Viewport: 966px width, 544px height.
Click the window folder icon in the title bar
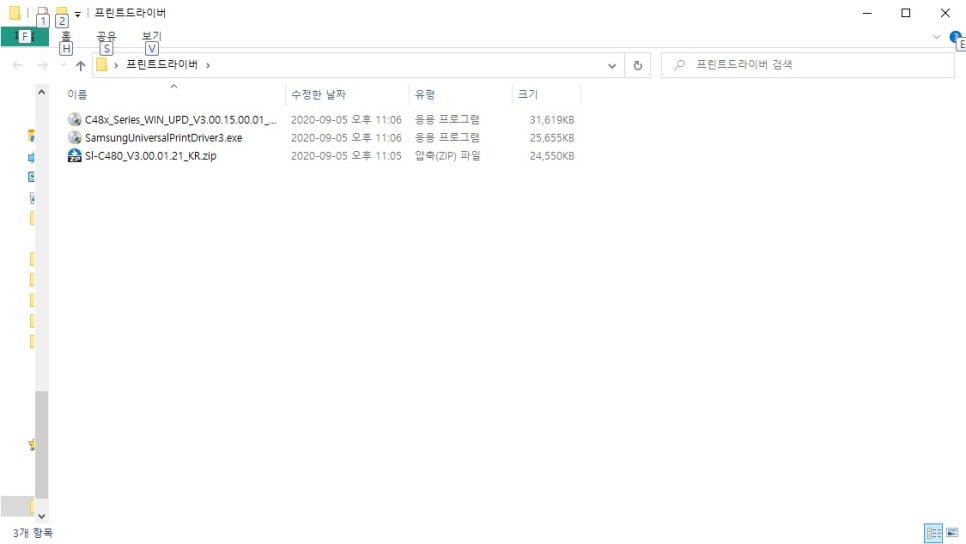coord(14,12)
